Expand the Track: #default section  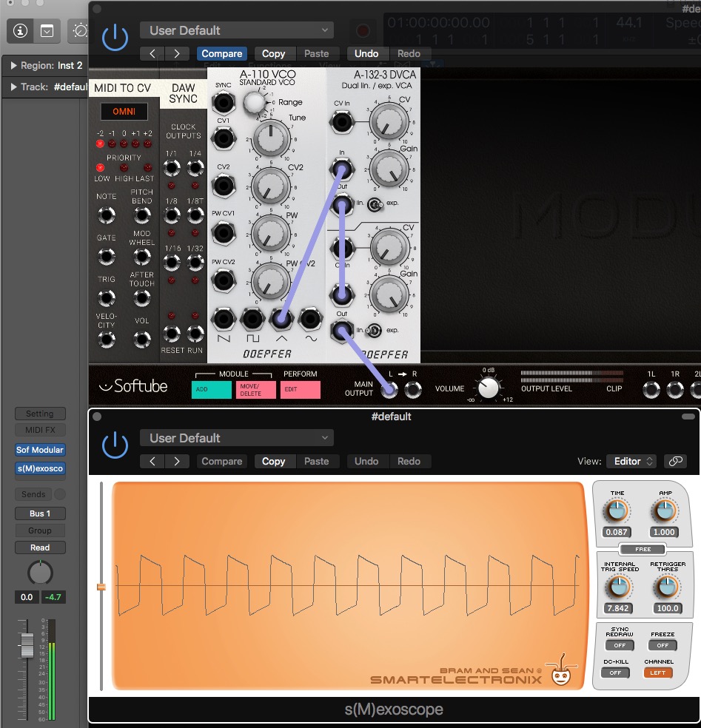click(x=13, y=87)
